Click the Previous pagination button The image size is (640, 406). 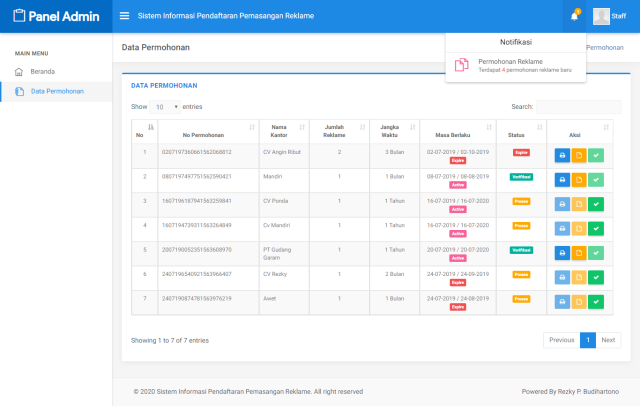tap(561, 340)
